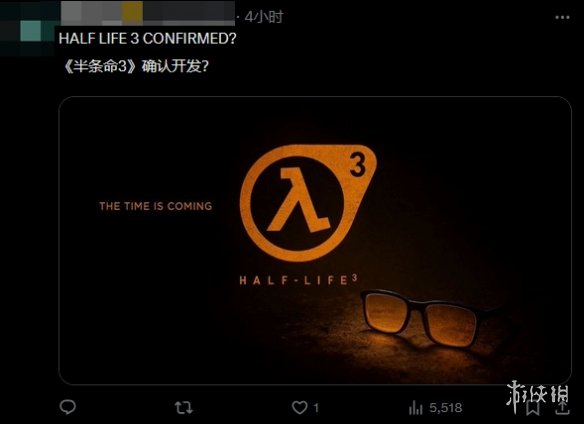Image resolution: width=584 pixels, height=424 pixels.
Task: Open the like count of 1
Action: click(x=316, y=408)
